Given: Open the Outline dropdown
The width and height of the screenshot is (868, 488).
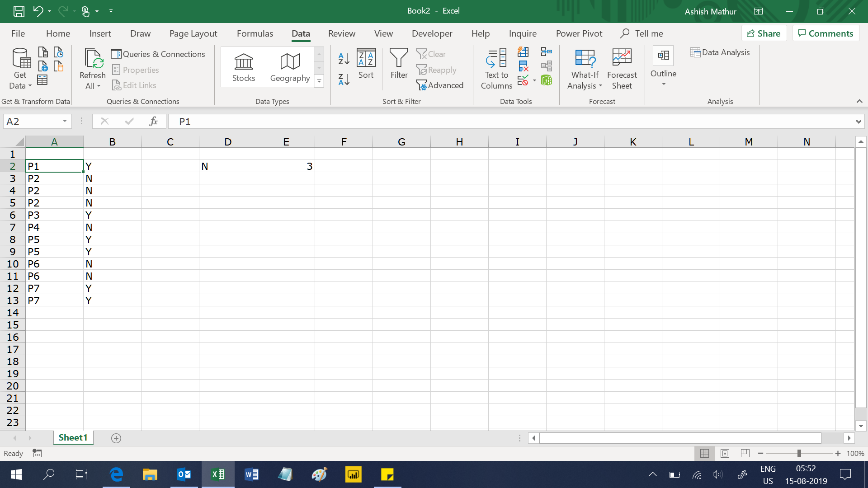Looking at the screenshot, I should (x=663, y=67).
